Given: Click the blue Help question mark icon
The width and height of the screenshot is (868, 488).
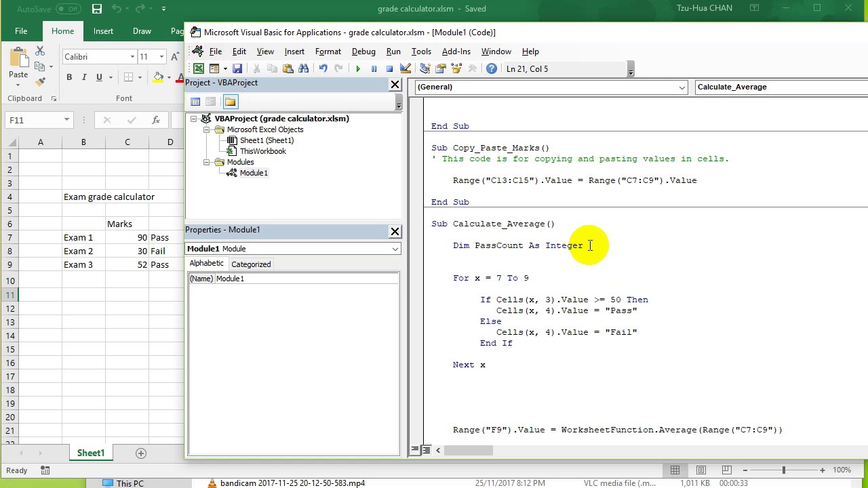Looking at the screenshot, I should click(x=492, y=68).
